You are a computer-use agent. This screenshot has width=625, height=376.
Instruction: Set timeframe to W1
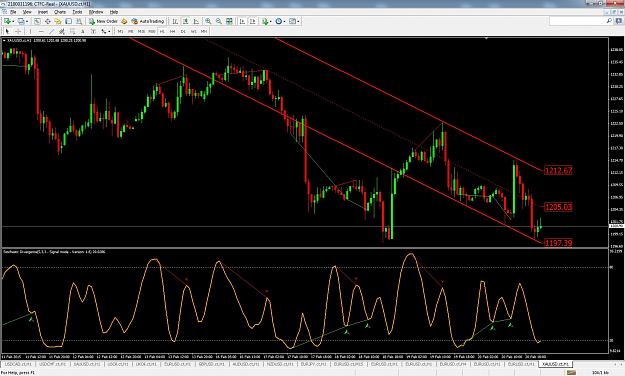[x=193, y=31]
